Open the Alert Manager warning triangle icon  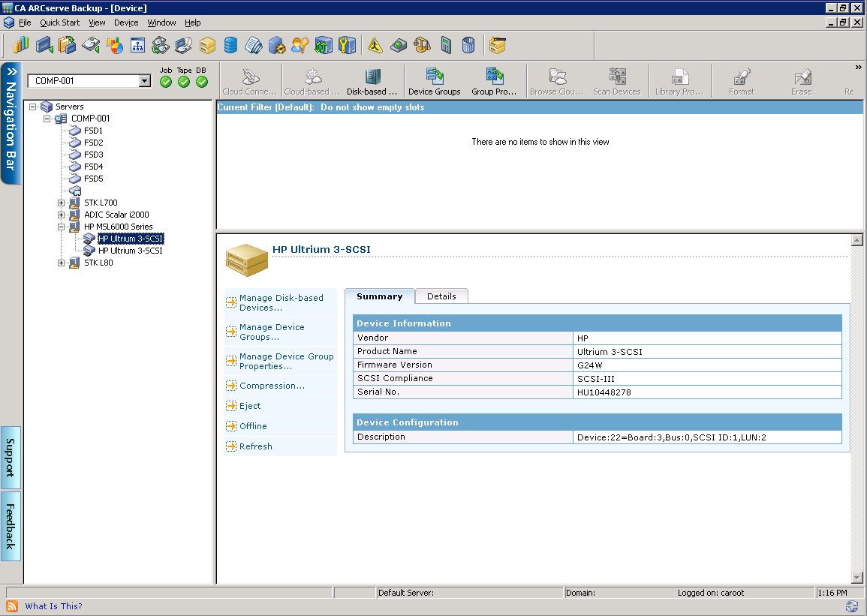tap(374, 45)
